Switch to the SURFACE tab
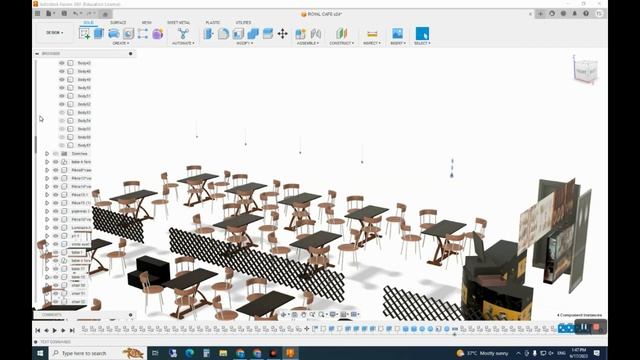640x360 pixels. pos(118,22)
